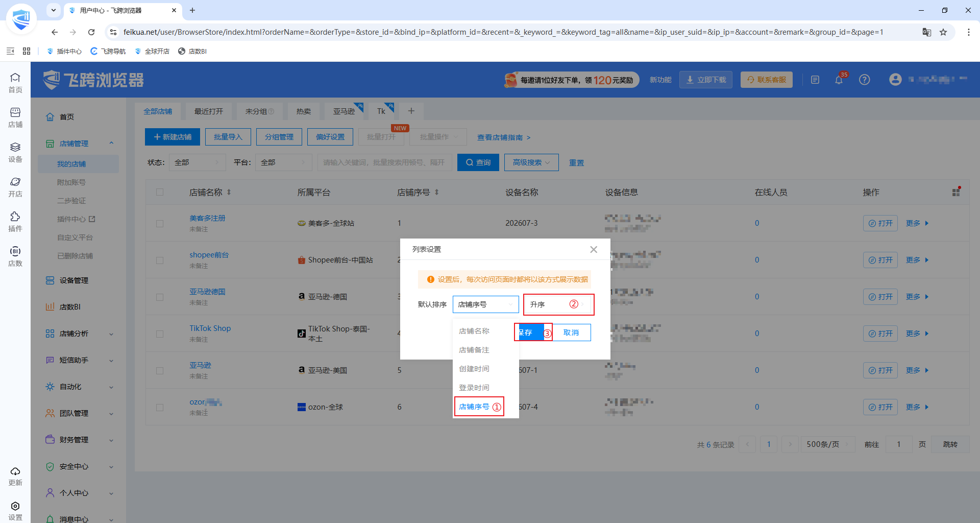
Task: Open the 设备 icon in left rail
Action: pos(15,152)
